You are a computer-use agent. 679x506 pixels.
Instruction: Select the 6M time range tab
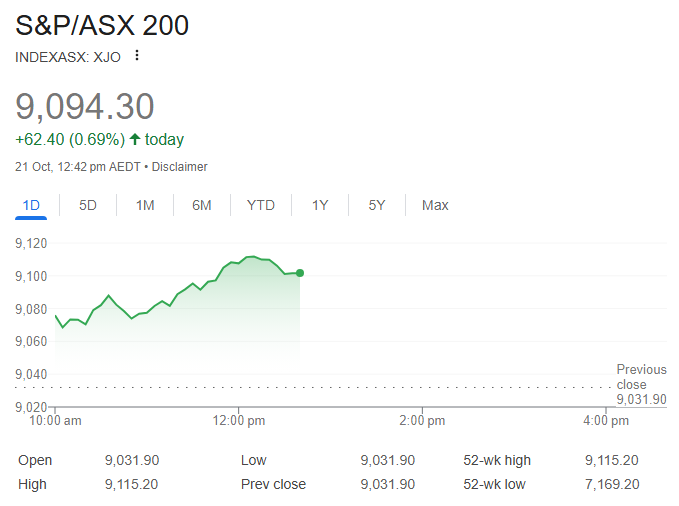point(202,205)
